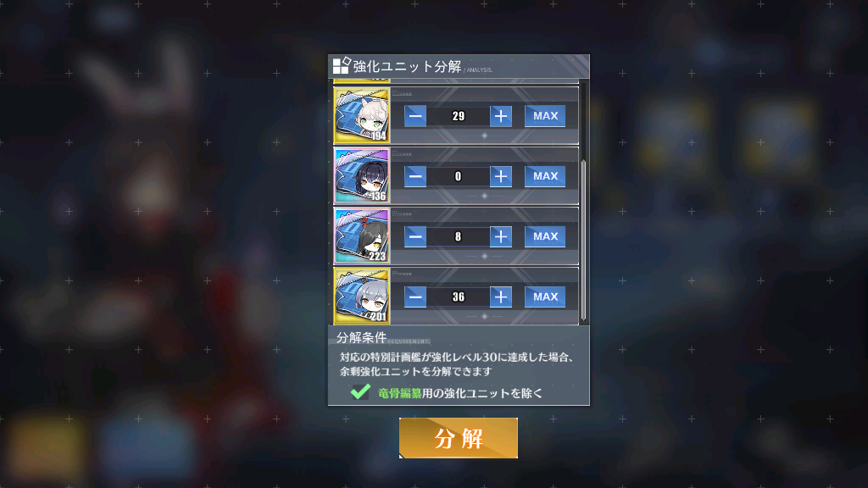
Task: Click the quantity field showing 36
Action: tap(458, 297)
